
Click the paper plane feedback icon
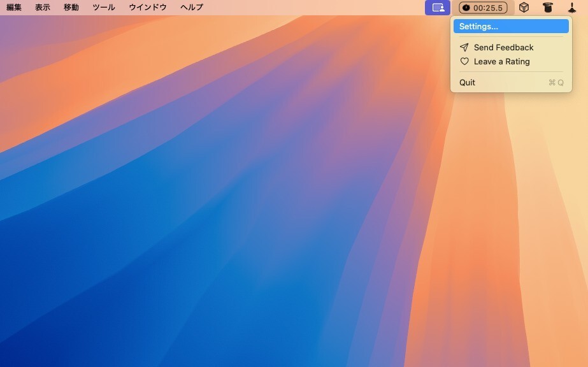464,47
